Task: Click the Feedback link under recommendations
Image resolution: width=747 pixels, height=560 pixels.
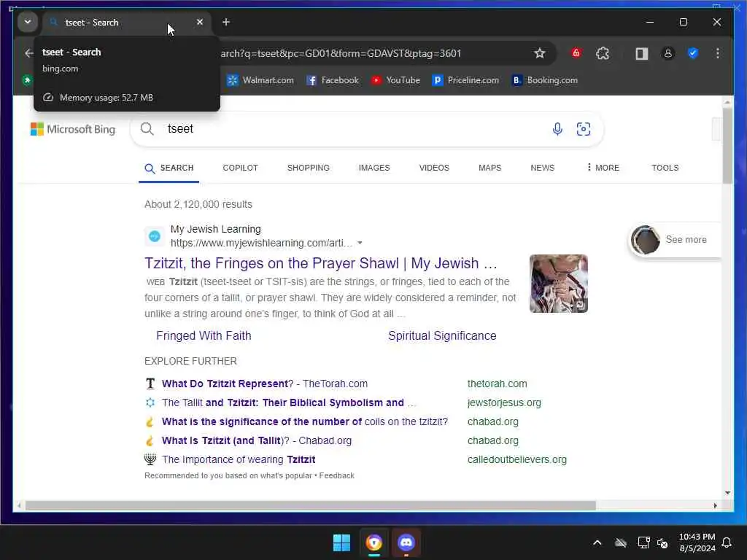Action: (x=336, y=475)
